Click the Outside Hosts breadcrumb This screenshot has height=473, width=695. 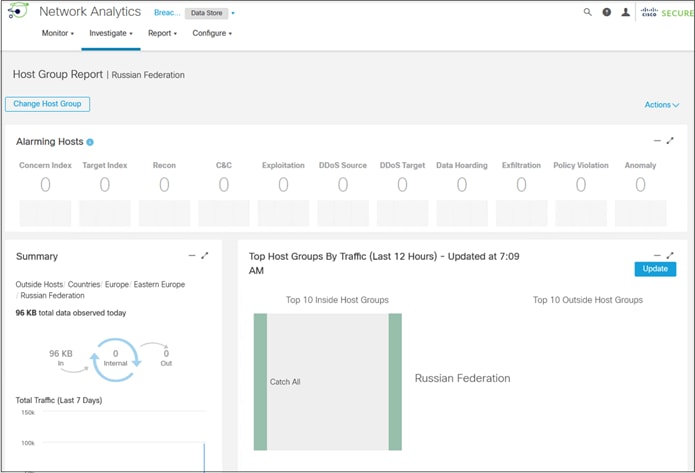(x=39, y=285)
